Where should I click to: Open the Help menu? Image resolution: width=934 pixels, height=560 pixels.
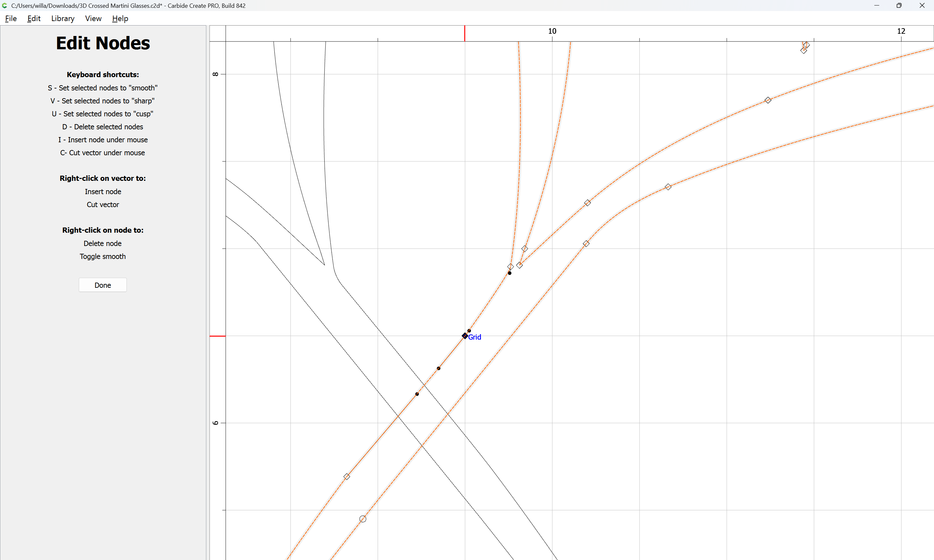coord(120,18)
